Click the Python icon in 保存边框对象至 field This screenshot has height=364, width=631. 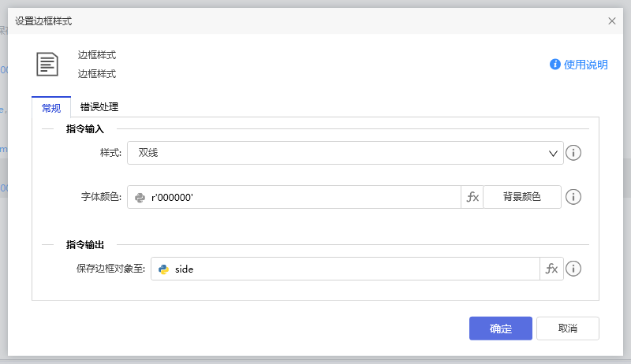(163, 269)
